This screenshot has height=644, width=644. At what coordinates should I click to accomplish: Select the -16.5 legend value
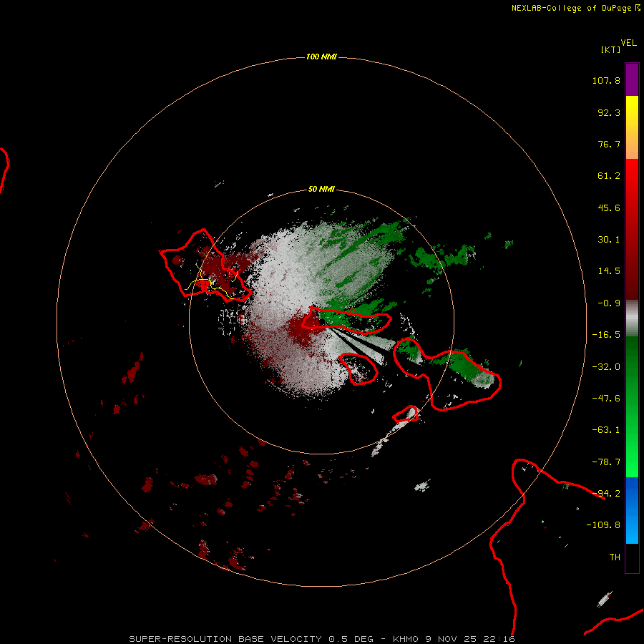coord(606,335)
